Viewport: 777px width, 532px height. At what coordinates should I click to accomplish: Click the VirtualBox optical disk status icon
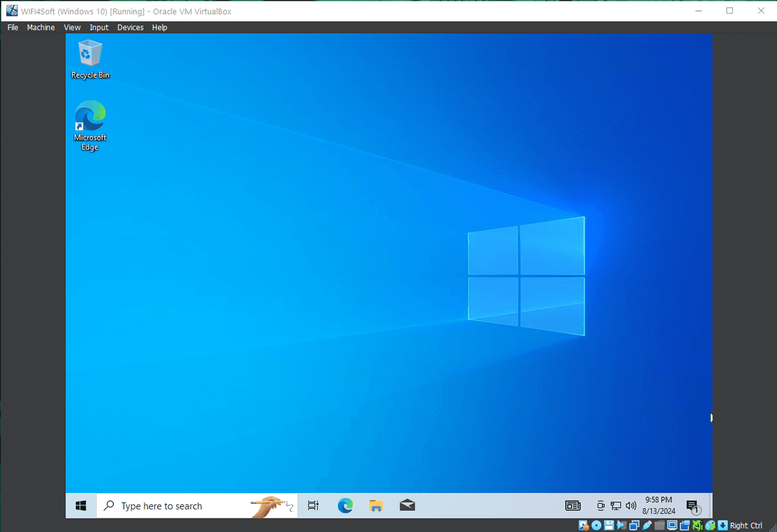click(x=596, y=526)
